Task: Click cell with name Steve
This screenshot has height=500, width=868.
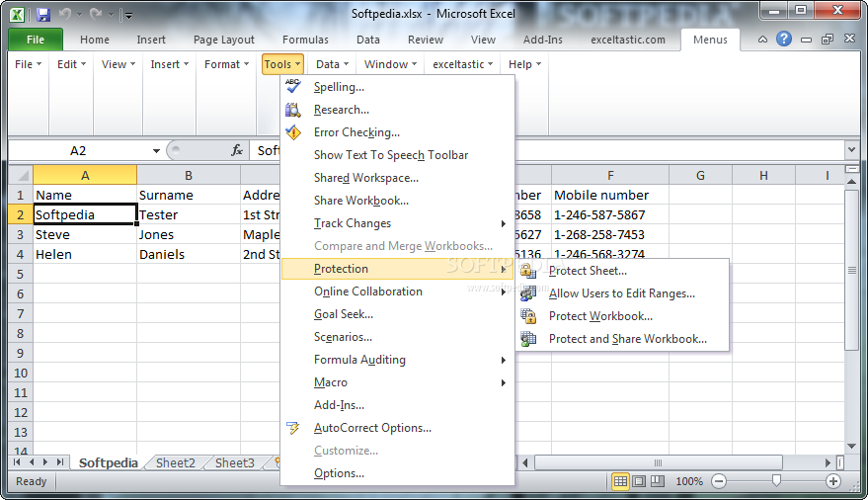Action: 85,234
